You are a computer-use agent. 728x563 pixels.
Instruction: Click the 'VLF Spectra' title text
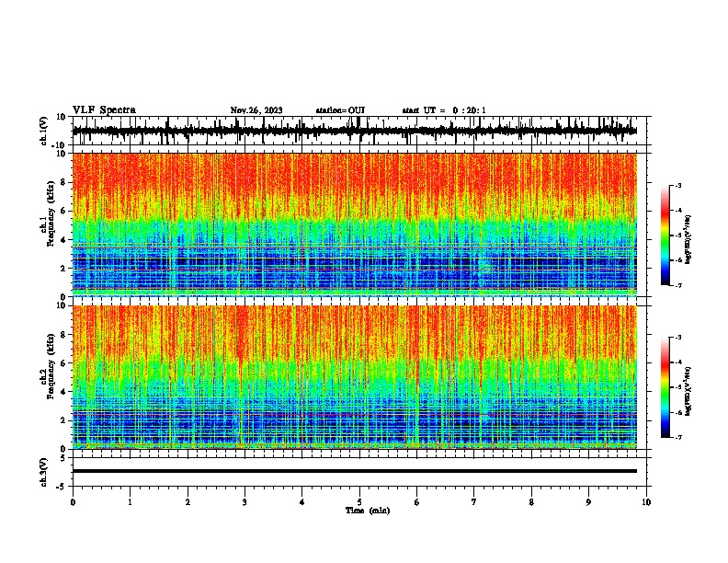[x=104, y=110]
